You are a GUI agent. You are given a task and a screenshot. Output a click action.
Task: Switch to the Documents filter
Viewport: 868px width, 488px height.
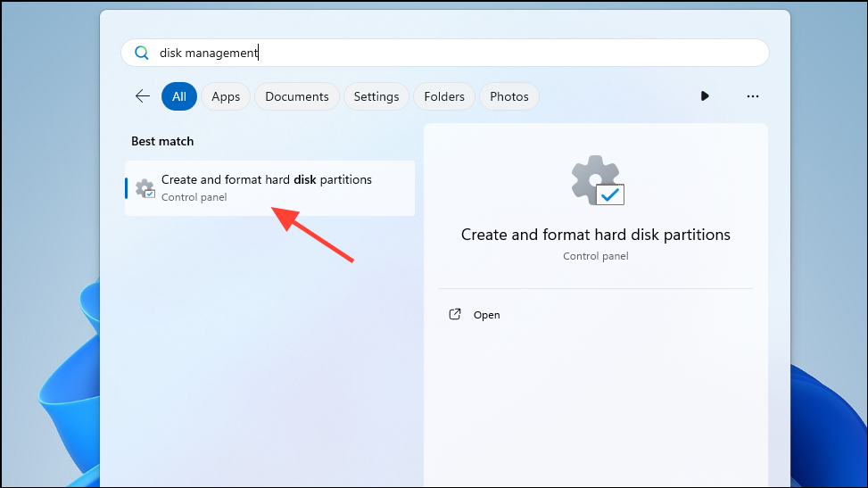point(297,96)
